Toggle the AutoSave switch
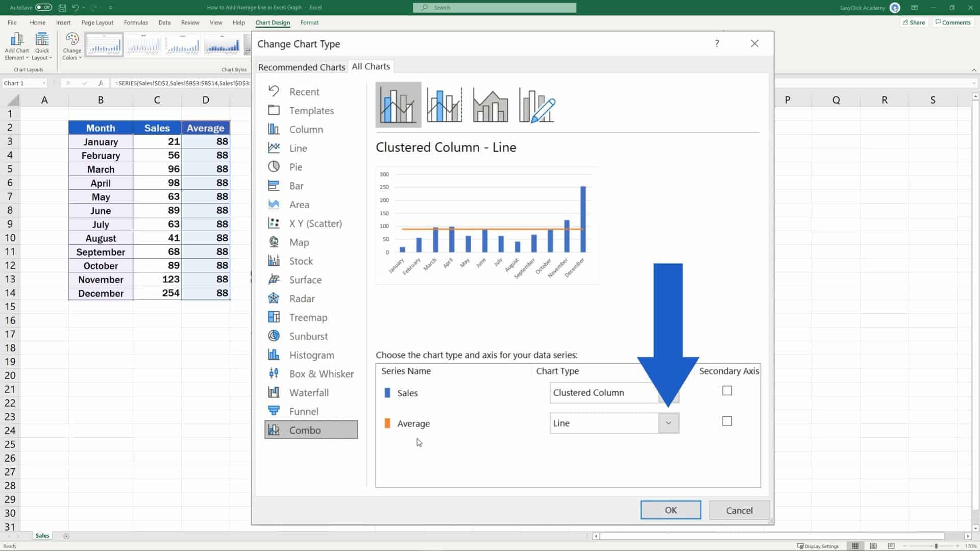Image resolution: width=980 pixels, height=551 pixels. 43,8
